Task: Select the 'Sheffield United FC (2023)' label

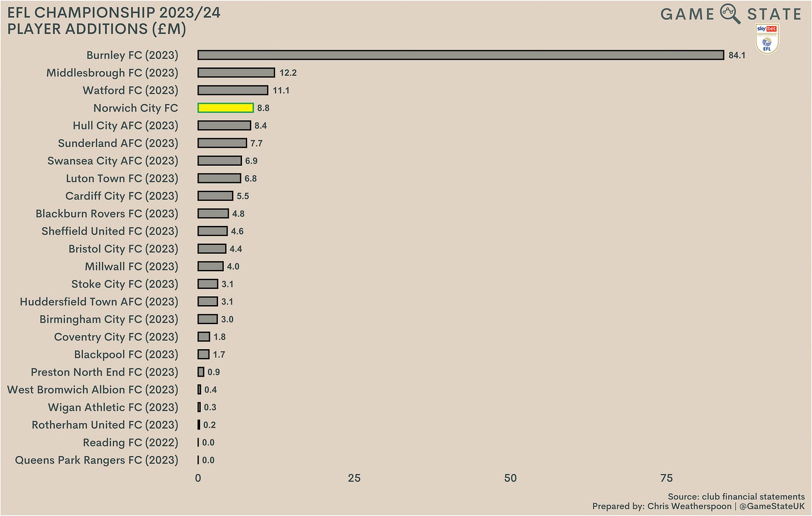Action: pos(110,231)
